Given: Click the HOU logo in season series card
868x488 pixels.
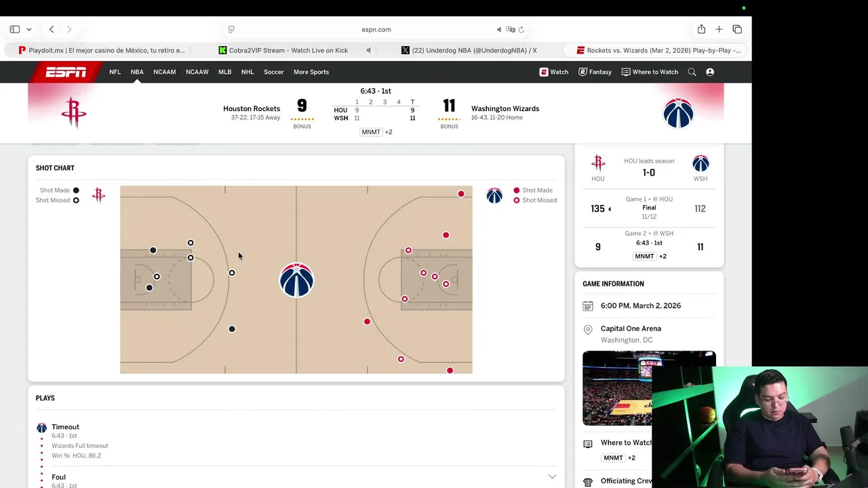Looking at the screenshot, I should pos(598,163).
